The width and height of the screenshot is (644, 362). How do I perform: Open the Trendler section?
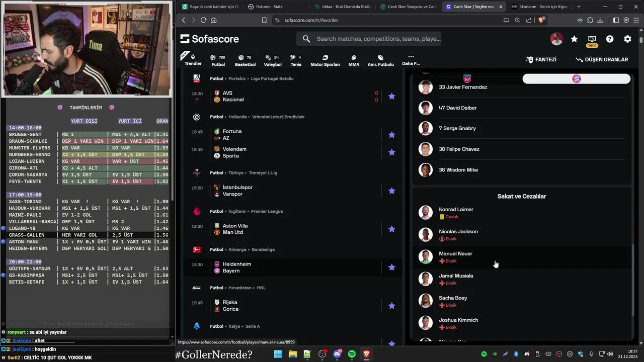coord(193,60)
